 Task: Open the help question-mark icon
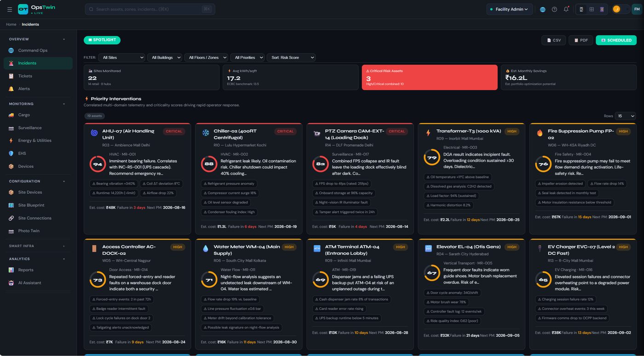554,9
